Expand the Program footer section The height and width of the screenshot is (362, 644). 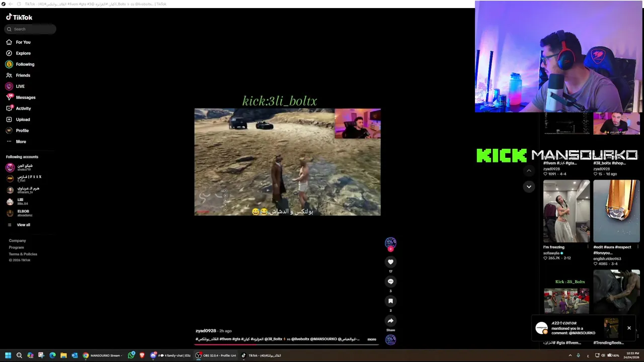coord(16,247)
